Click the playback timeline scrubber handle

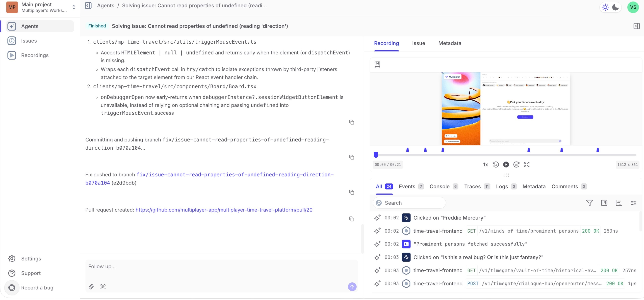point(375,155)
